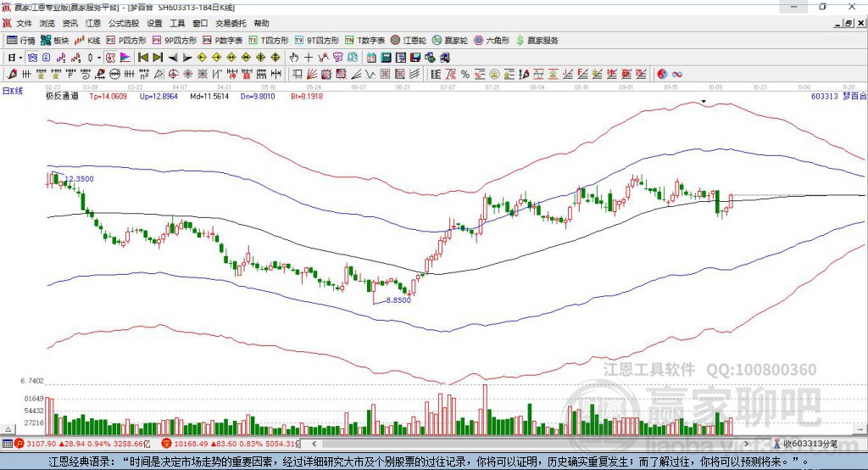Toggle the flag-colored chart icon
The height and width of the screenshot is (470, 868).
(x=125, y=58)
